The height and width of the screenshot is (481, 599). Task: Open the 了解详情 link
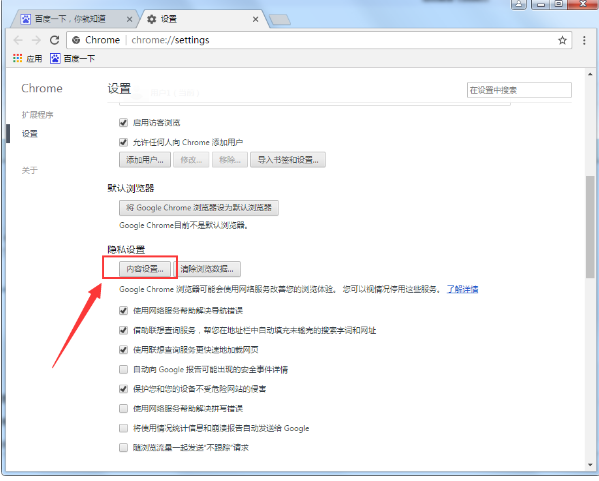463,289
